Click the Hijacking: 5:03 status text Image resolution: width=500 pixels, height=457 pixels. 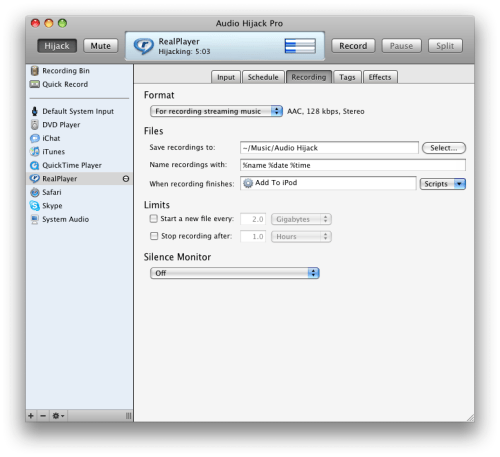click(x=184, y=52)
